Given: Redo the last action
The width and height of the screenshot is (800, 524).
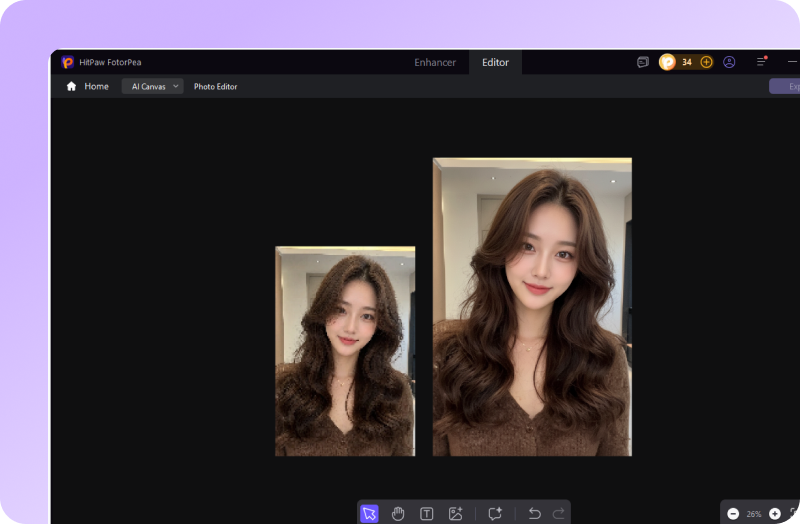Looking at the screenshot, I should [x=559, y=513].
